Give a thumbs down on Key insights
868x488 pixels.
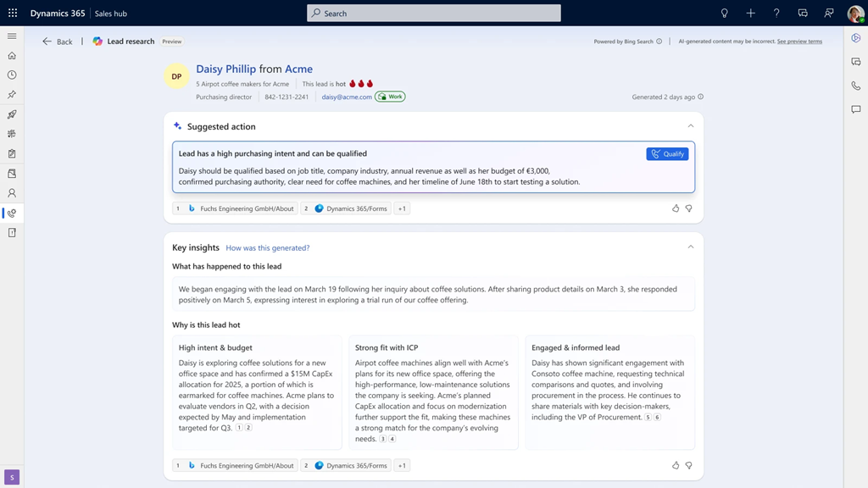(688, 465)
